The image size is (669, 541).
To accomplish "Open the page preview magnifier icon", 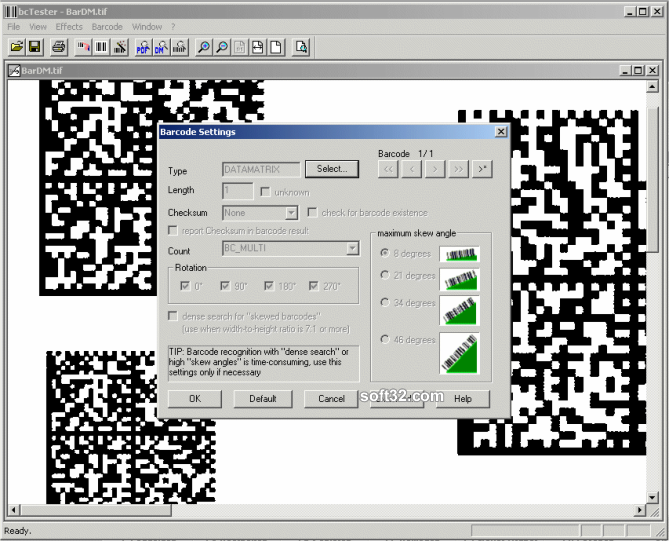I will [301, 47].
